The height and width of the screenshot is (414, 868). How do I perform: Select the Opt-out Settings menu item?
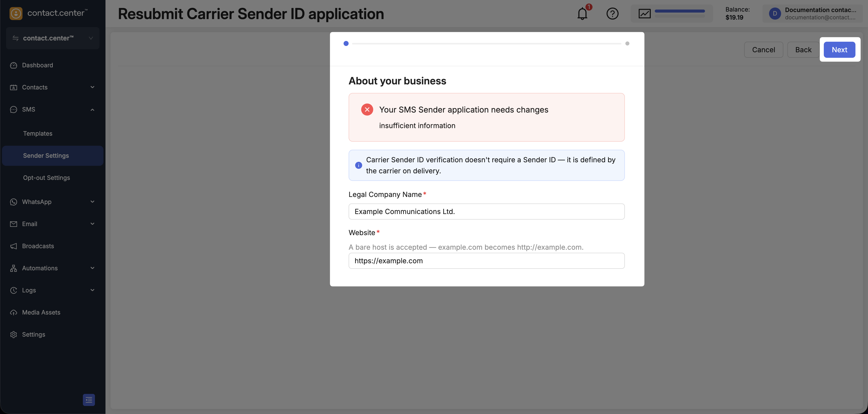[46, 178]
